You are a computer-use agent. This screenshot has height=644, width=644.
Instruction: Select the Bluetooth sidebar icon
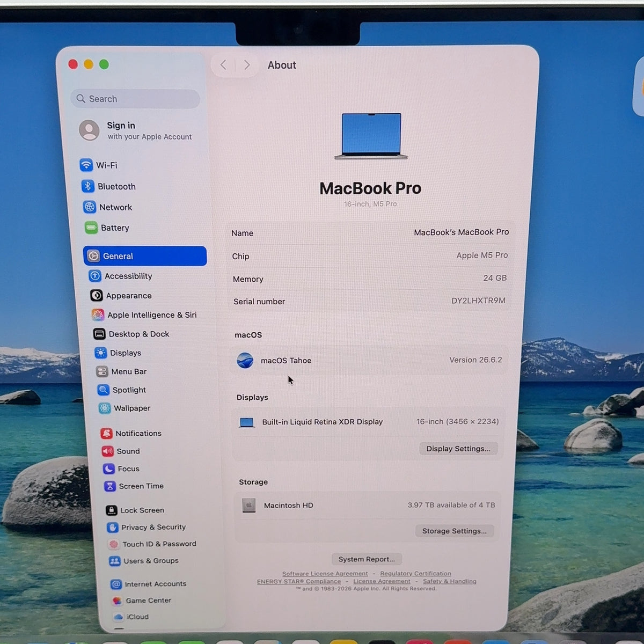(88, 186)
